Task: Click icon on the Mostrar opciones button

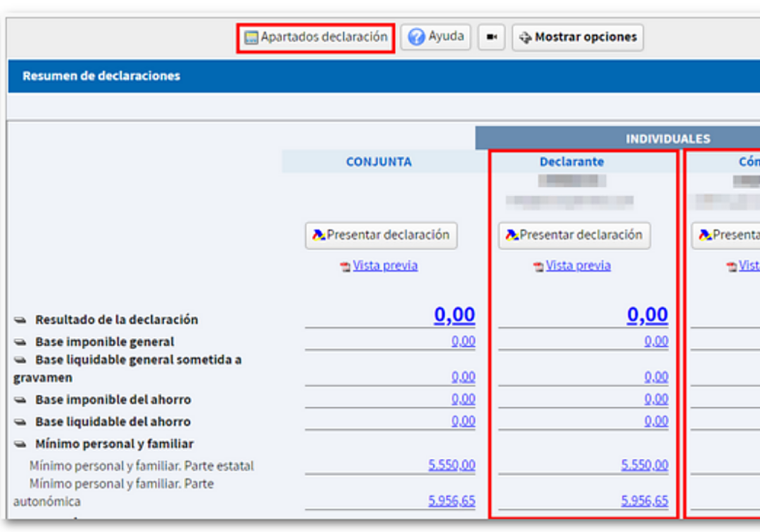Action: [x=525, y=38]
